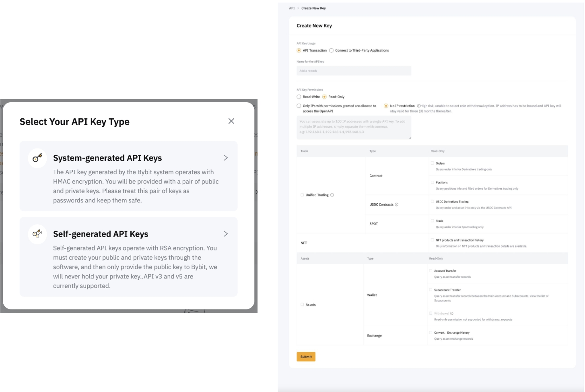The height and width of the screenshot is (392, 585).
Task: Select the IP-restricted access radio option
Action: pos(299,106)
